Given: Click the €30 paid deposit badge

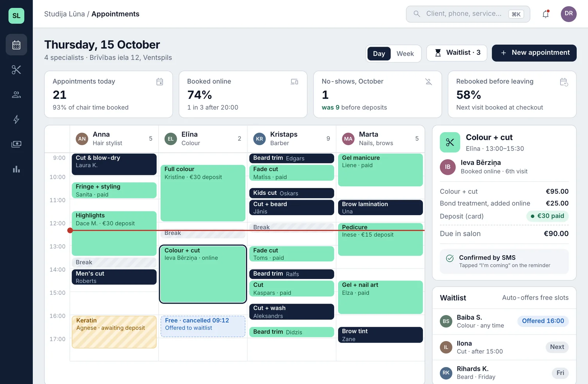Looking at the screenshot, I should pos(548,216).
